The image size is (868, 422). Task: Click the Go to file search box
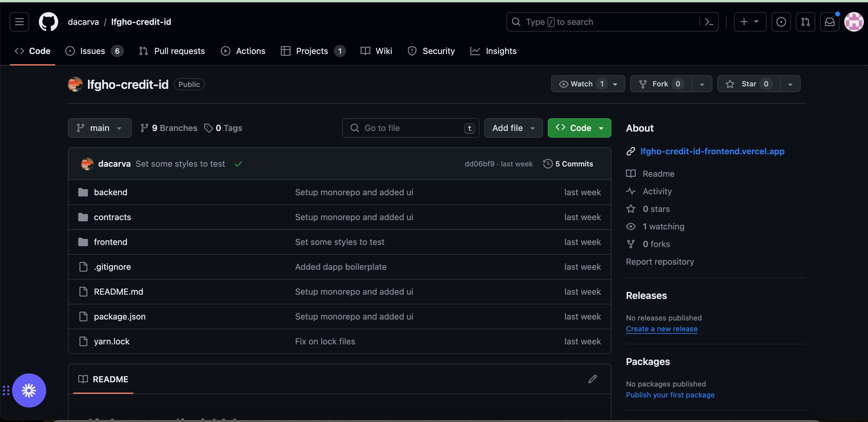(x=410, y=128)
